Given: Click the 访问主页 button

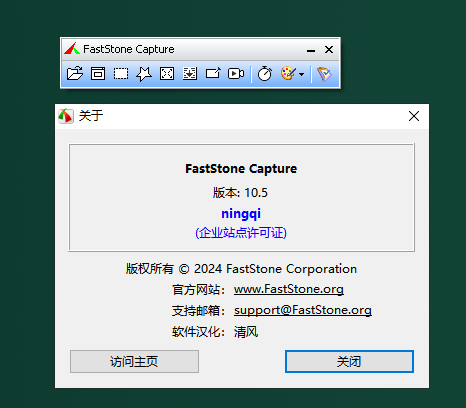Looking at the screenshot, I should click(134, 361).
